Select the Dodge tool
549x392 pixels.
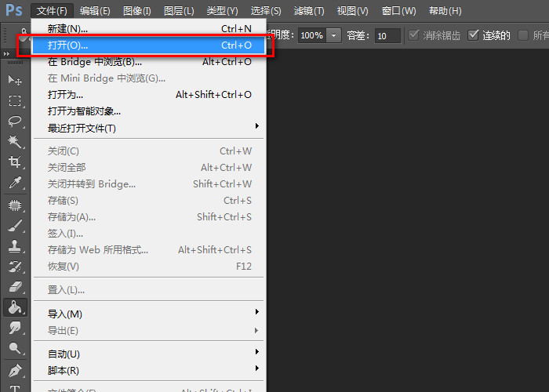(15, 348)
